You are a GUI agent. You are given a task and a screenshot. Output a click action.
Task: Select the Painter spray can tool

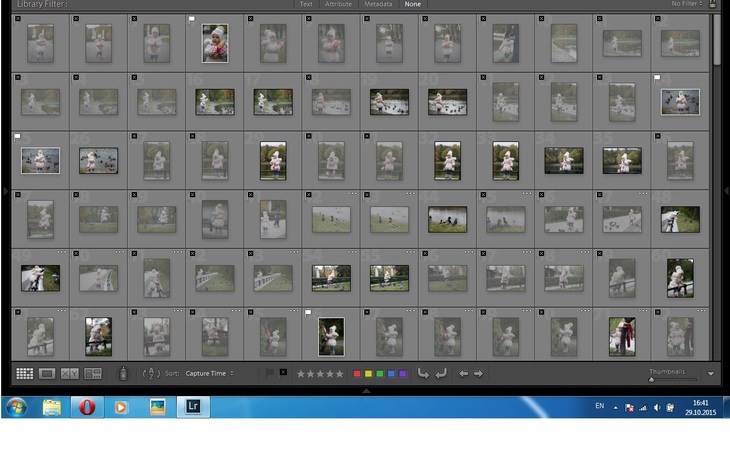(x=123, y=373)
